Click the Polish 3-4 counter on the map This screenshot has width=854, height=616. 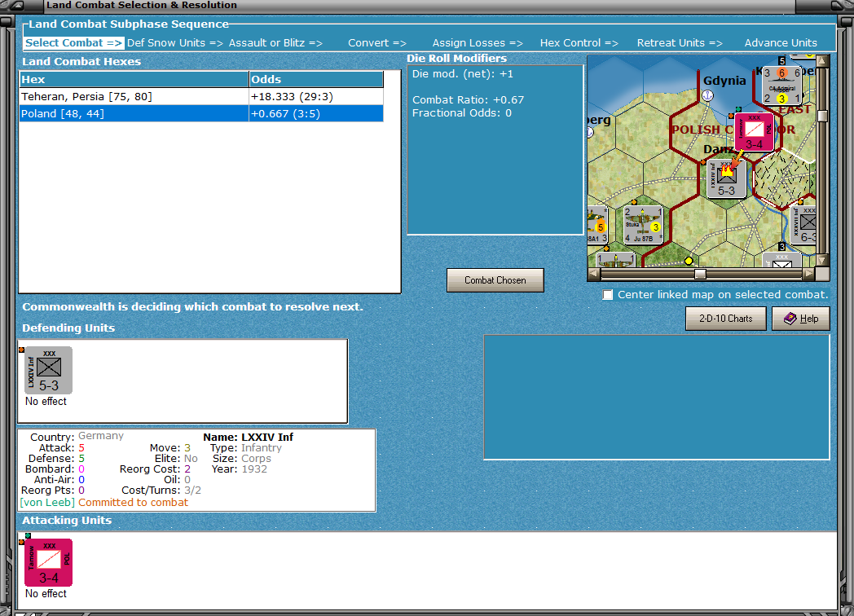754,132
